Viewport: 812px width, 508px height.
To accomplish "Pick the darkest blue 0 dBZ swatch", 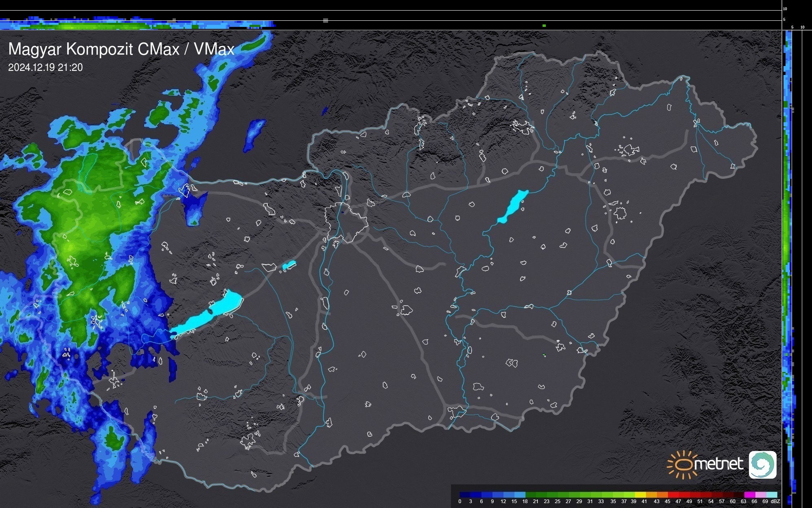I will point(465,495).
